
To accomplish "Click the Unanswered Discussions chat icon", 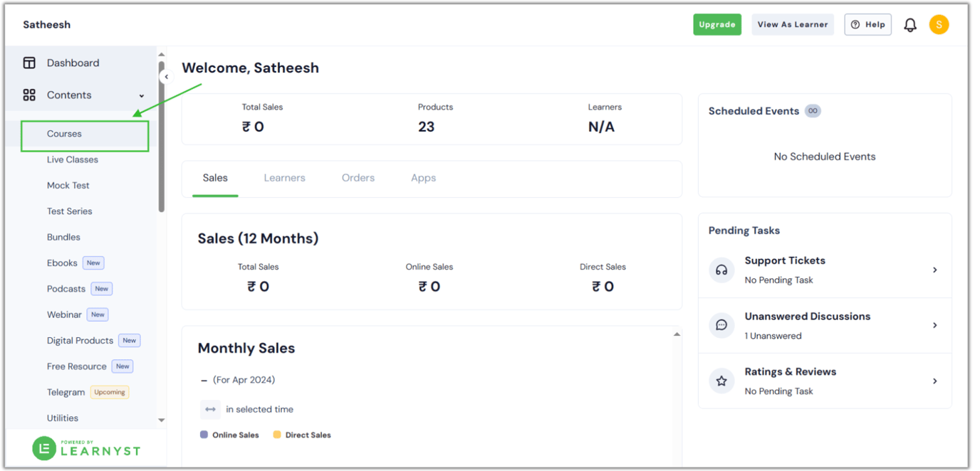I will [721, 325].
